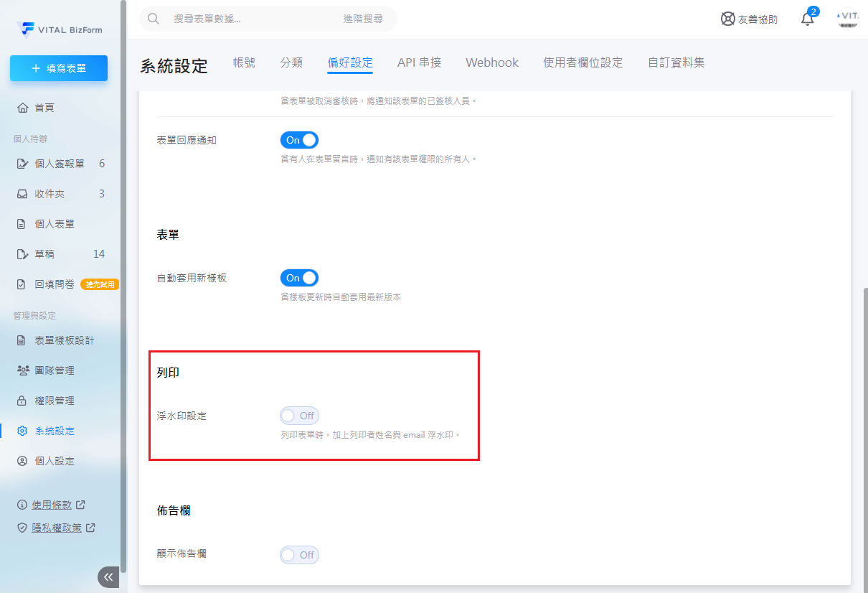This screenshot has height=593, width=868.
Task: Switch to the Webhook tab
Action: (x=492, y=62)
